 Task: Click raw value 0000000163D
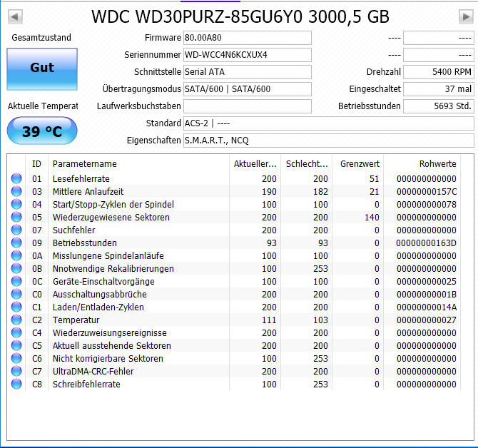tap(426, 243)
